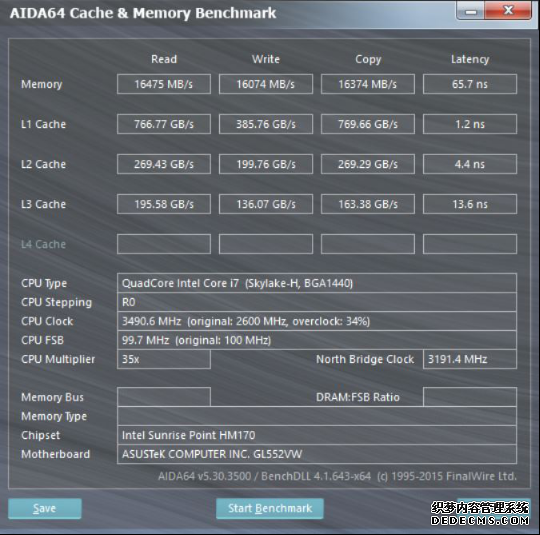Select the Memory Latency value 65.7 ns

(470, 84)
